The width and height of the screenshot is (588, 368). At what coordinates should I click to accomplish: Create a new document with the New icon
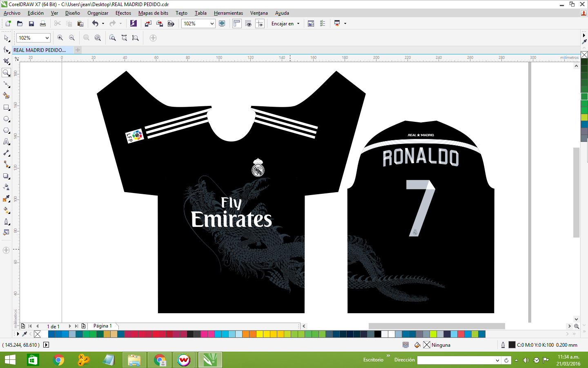8,24
